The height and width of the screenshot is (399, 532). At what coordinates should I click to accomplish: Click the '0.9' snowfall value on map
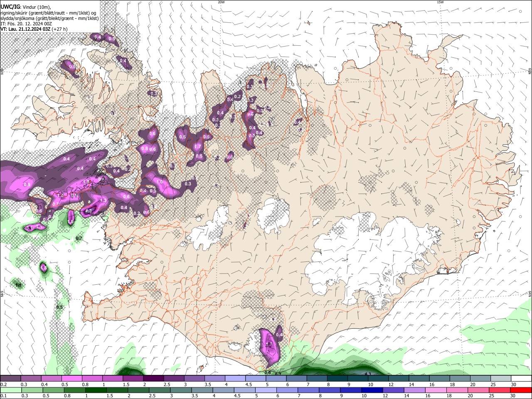coord(27,184)
